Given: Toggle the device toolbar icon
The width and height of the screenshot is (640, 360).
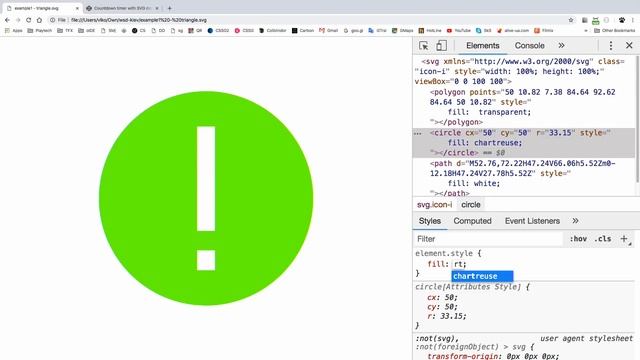Looking at the screenshot, I should pyautogui.click(x=441, y=46).
